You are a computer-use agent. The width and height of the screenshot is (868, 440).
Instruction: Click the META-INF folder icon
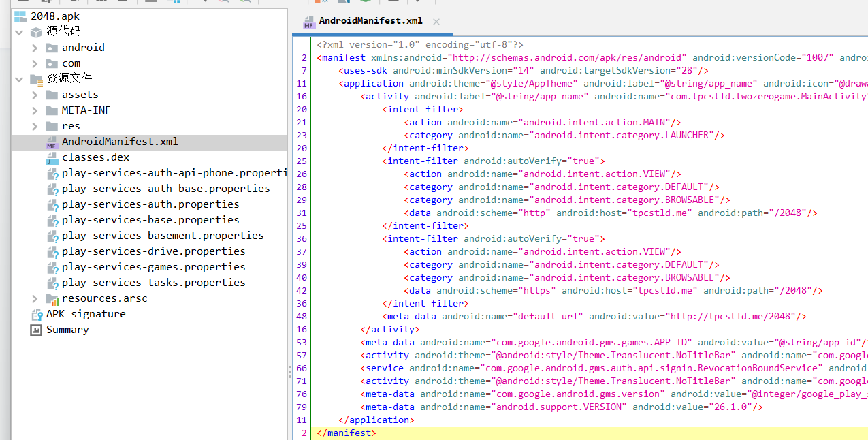(x=52, y=110)
